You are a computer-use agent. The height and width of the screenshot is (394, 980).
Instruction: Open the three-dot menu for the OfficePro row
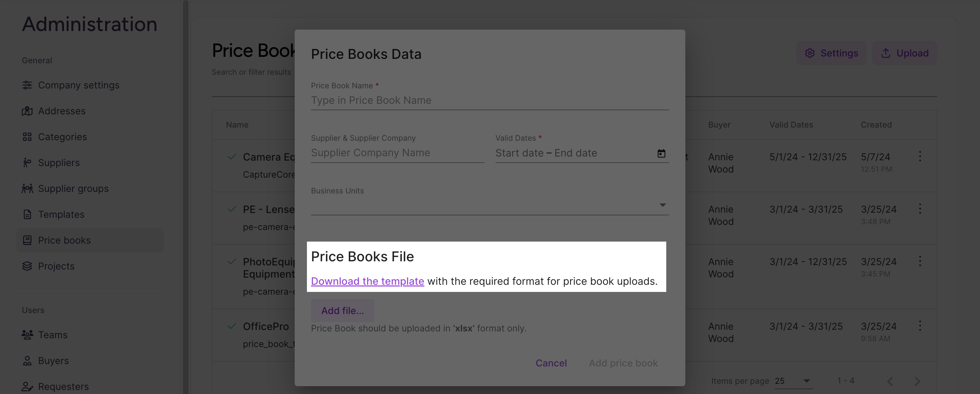pos(920,326)
